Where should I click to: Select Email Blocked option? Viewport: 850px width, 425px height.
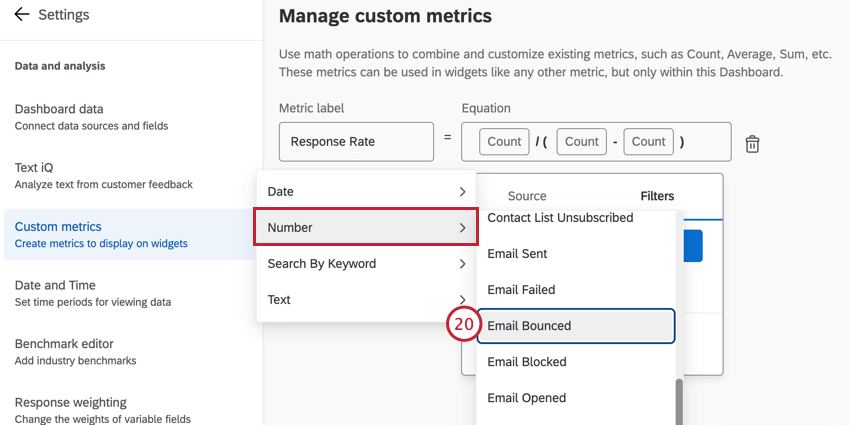[x=575, y=362]
